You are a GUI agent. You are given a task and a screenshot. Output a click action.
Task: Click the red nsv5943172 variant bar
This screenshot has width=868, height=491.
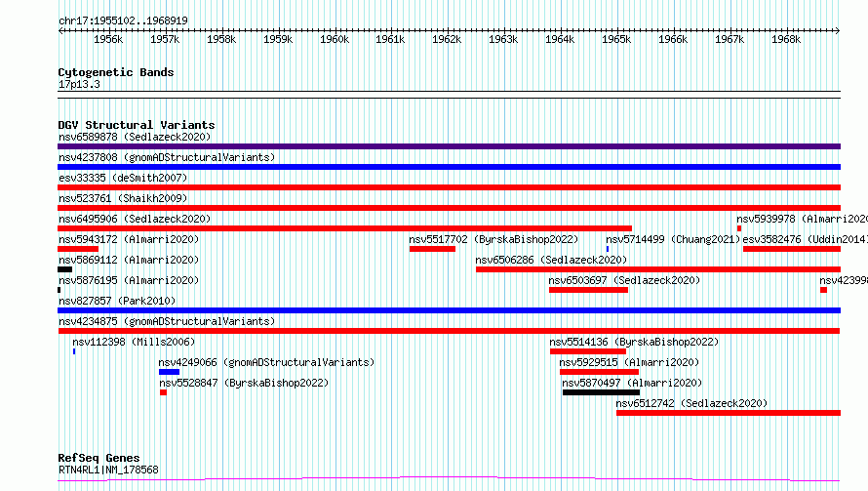[x=78, y=249]
